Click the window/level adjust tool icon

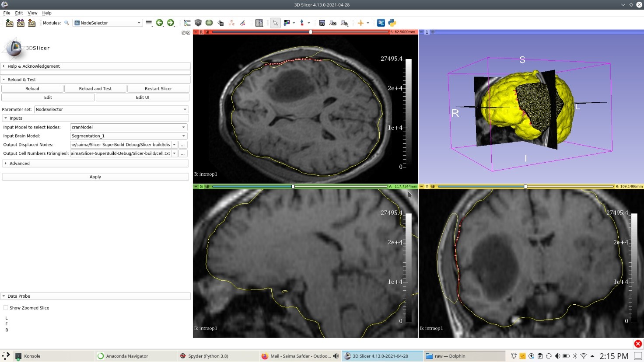287,23
